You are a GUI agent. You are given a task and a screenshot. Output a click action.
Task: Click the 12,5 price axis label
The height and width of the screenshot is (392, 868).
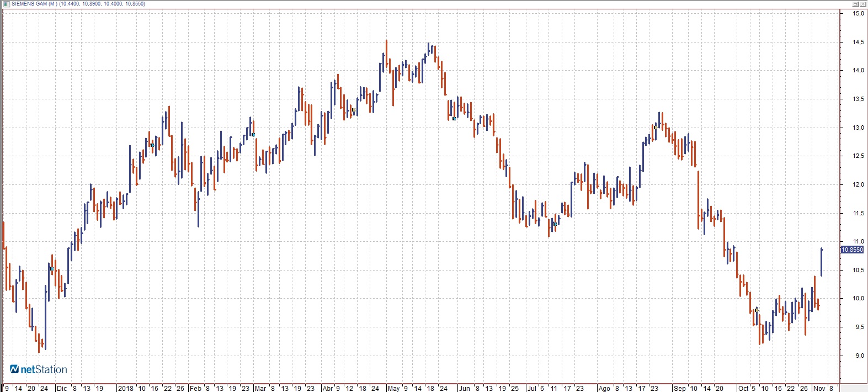coord(859,156)
